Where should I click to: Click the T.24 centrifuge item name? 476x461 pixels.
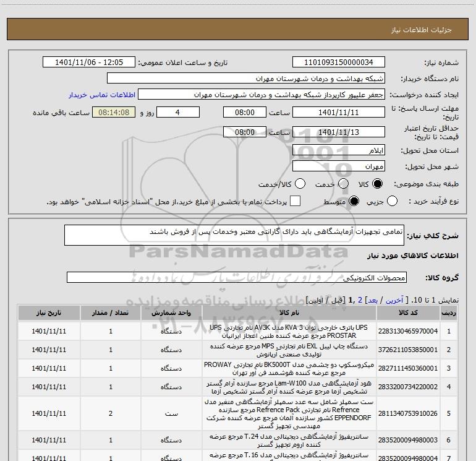[289, 441]
